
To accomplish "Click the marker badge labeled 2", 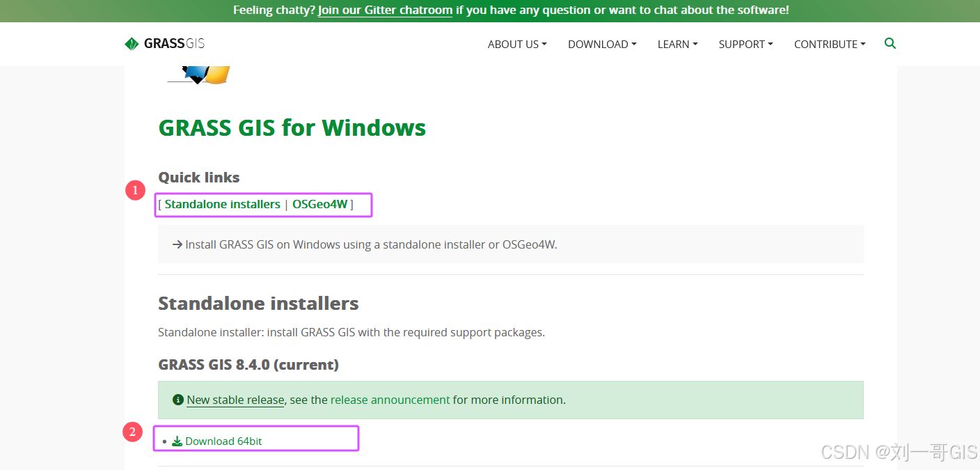I will 132,432.
